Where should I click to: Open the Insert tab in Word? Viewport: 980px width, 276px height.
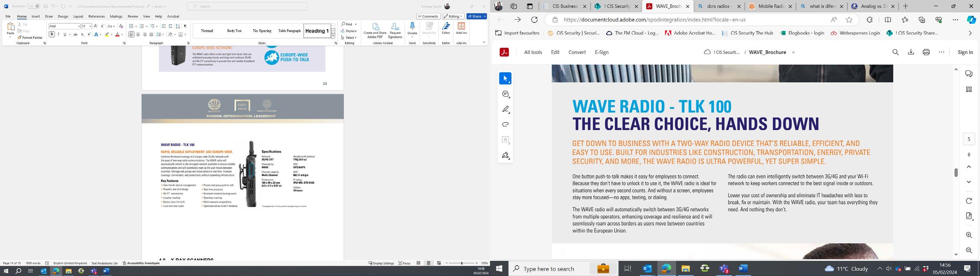[x=36, y=17]
